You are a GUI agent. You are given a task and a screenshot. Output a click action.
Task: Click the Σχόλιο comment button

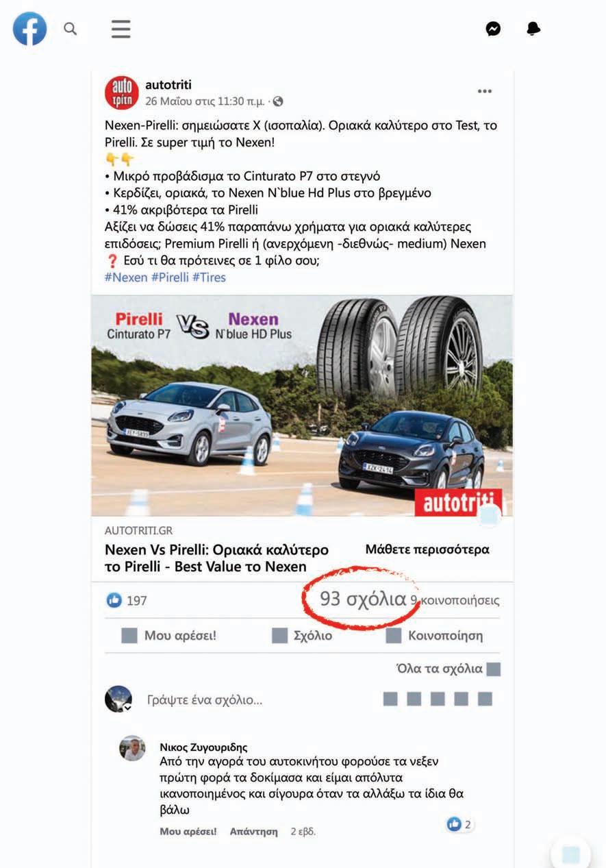tap(302, 636)
